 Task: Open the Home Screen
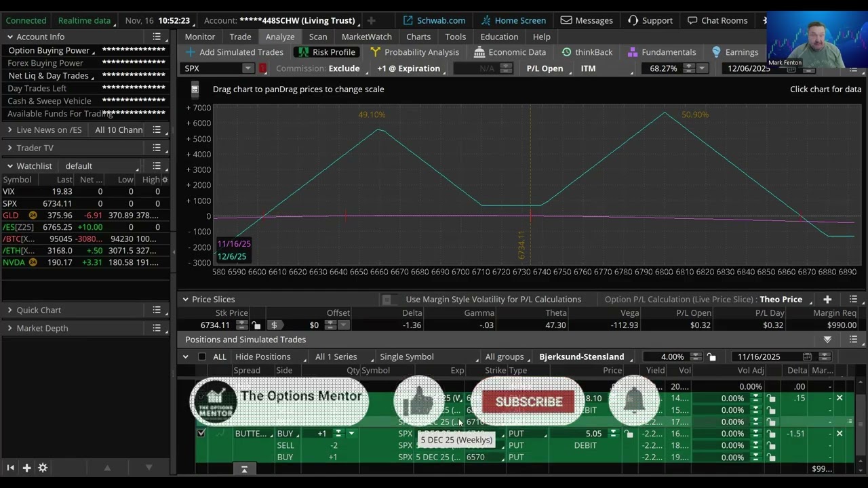click(513, 20)
